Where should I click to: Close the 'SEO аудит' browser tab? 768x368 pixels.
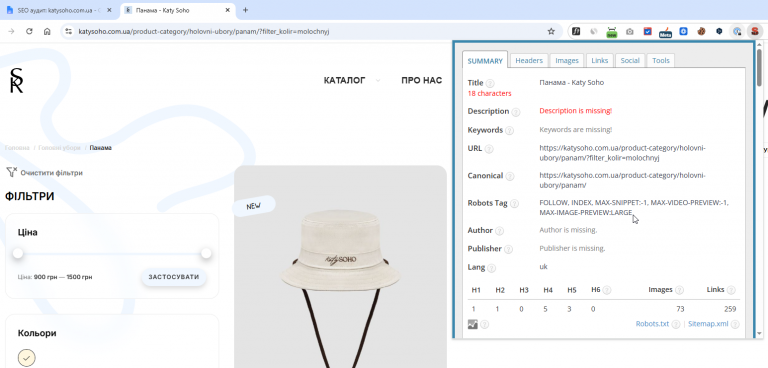click(x=109, y=10)
